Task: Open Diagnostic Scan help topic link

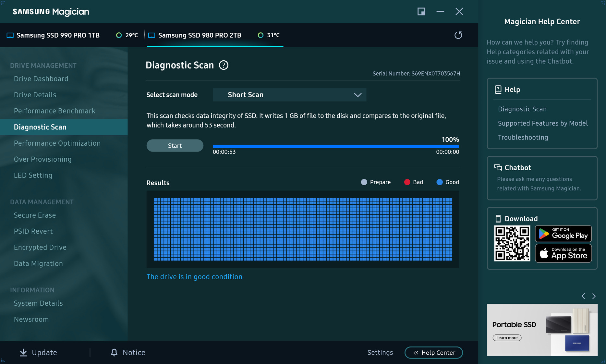Action: (522, 109)
